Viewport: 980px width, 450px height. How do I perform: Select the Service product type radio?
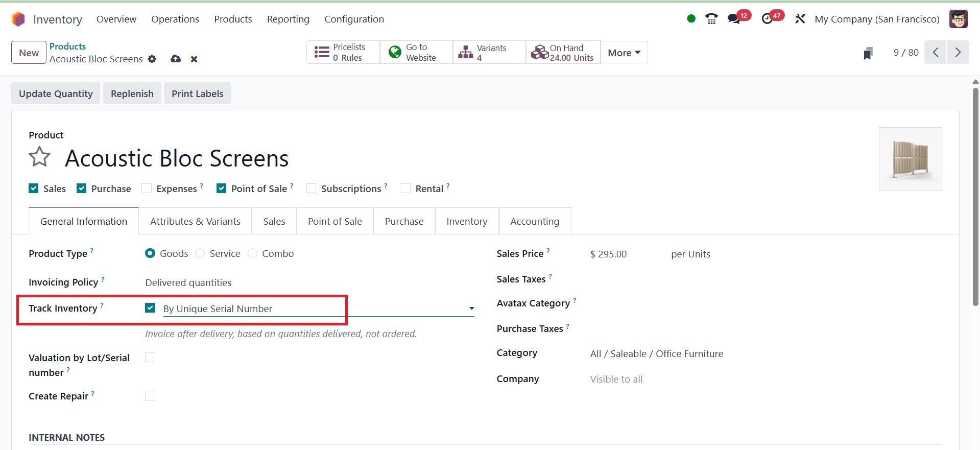pos(200,253)
